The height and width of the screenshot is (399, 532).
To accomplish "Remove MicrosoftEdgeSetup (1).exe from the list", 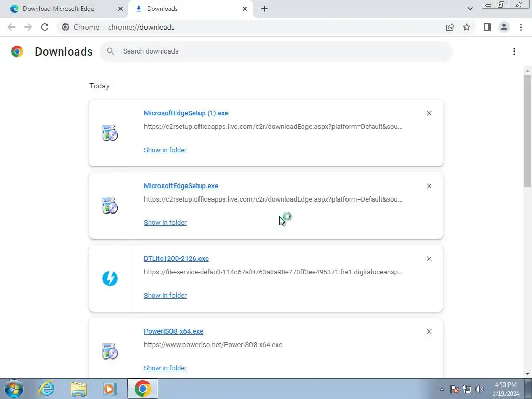I will (429, 113).
